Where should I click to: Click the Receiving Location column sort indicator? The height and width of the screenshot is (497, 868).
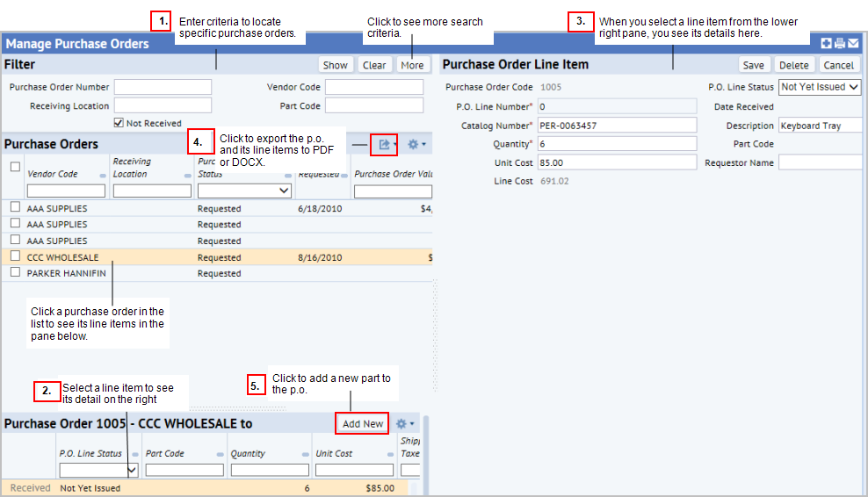[x=188, y=176]
